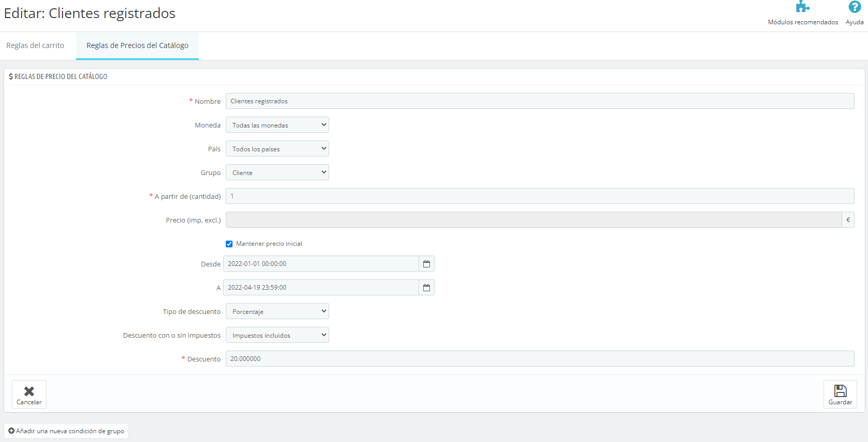Focus the Descuento amount field

coord(540,359)
